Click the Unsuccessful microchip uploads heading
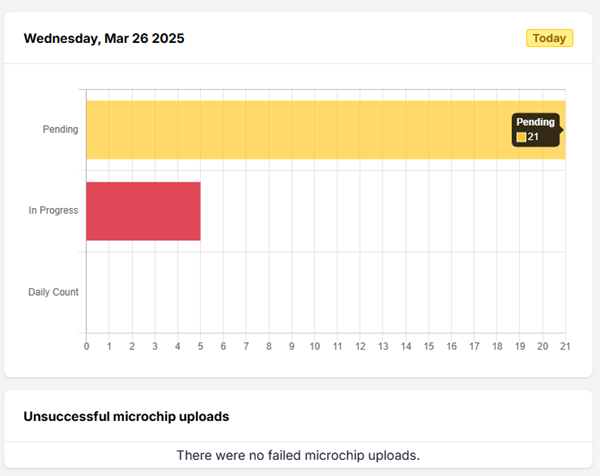Image resolution: width=600 pixels, height=476 pixels. [x=126, y=416]
